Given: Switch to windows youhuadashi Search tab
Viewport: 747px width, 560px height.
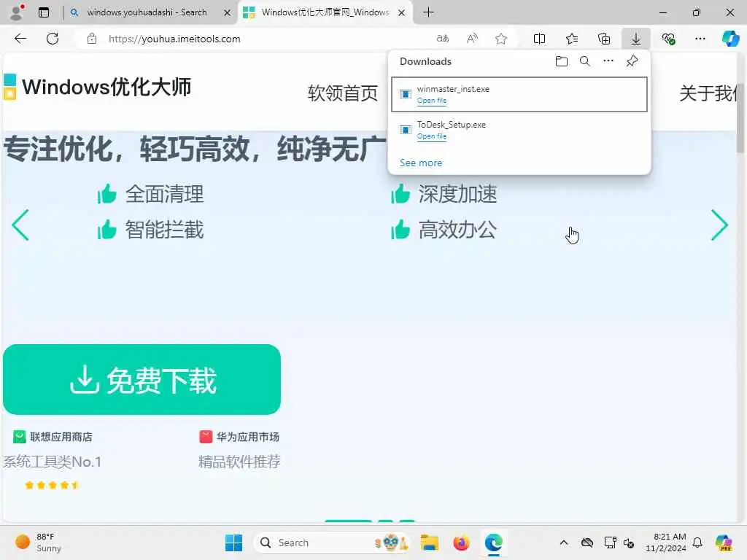Looking at the screenshot, I should coord(146,12).
